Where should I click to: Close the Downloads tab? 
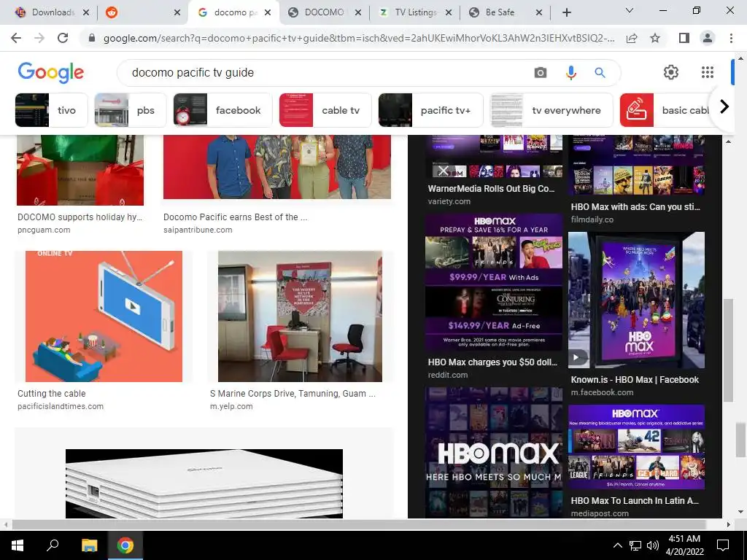(86, 13)
